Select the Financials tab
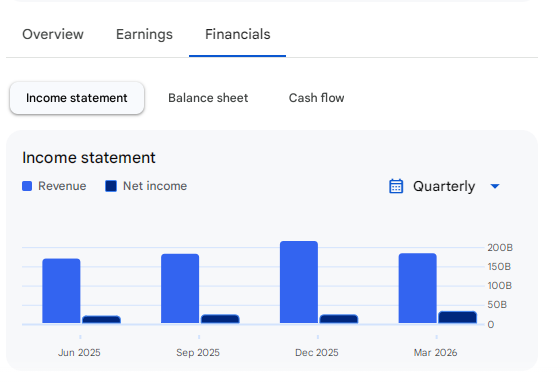The image size is (560, 382). click(x=238, y=34)
